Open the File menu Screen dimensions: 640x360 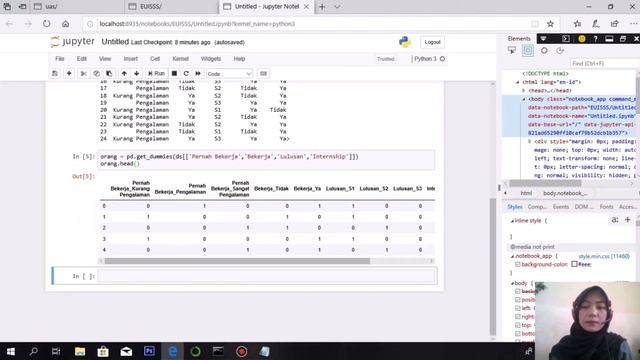[x=60, y=59]
